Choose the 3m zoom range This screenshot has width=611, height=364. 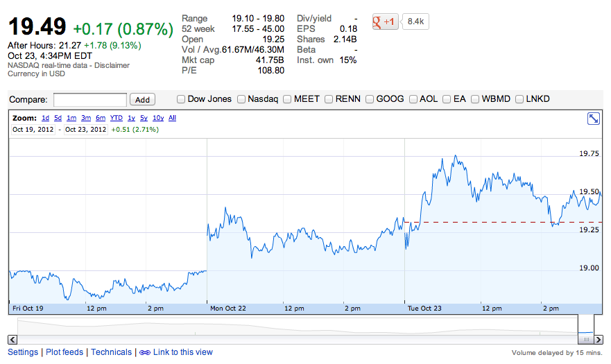click(86, 118)
